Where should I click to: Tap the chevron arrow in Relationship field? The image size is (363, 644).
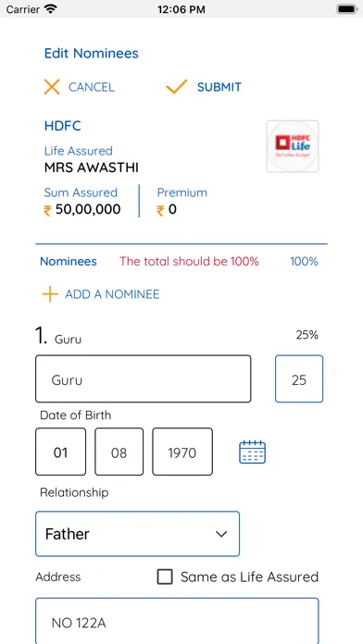point(221,534)
